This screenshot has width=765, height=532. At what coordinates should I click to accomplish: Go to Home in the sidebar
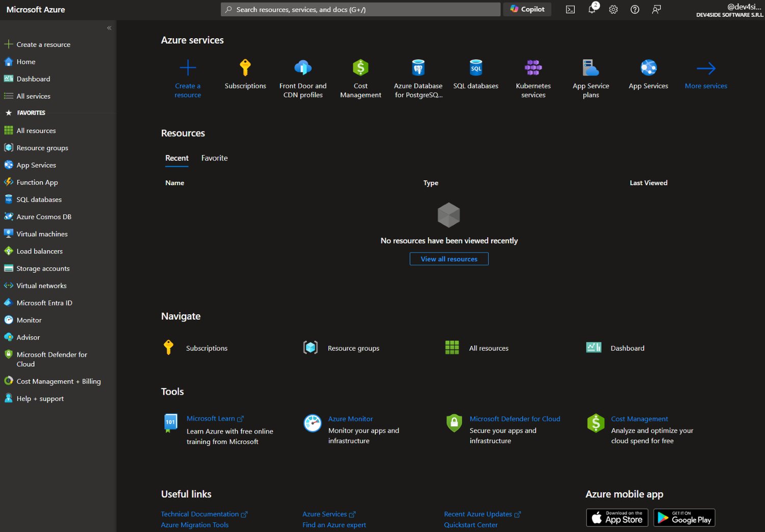pos(26,62)
